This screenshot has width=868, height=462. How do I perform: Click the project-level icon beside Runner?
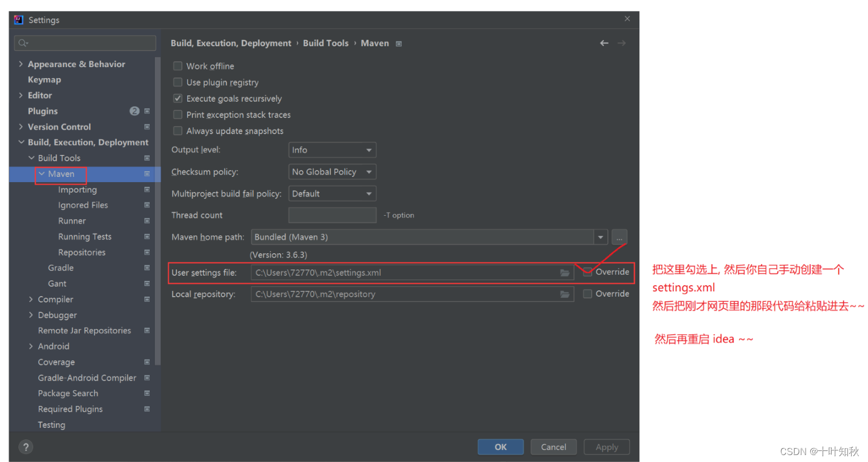(x=147, y=221)
